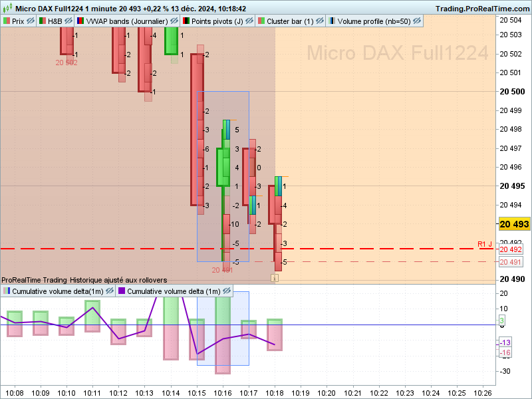The height and width of the screenshot is (399, 532).
Task: Click the R1 J pivot label
Action: pyautogui.click(x=485, y=244)
